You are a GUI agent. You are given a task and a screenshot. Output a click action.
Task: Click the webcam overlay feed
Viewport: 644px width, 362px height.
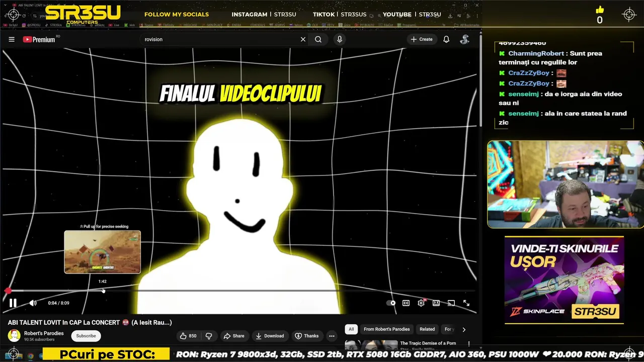[566, 185]
